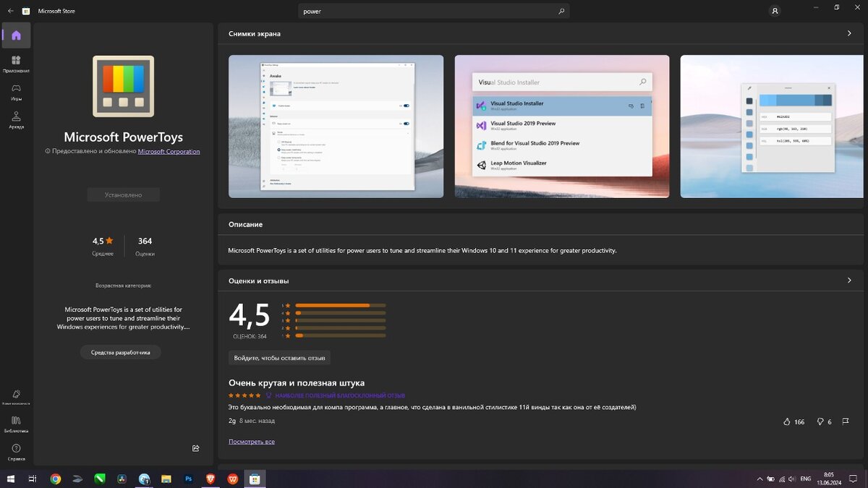Open the volume control in the system tray

pyautogui.click(x=793, y=479)
